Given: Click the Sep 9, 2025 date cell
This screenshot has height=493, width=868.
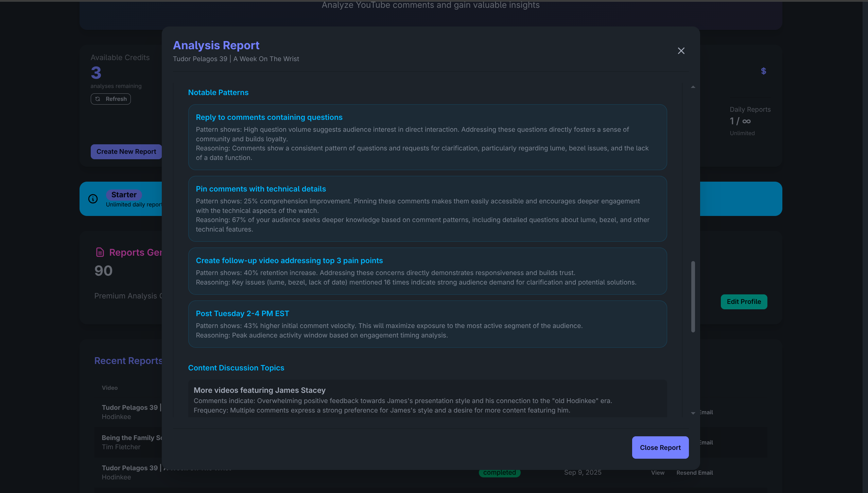Looking at the screenshot, I should pyautogui.click(x=583, y=472).
